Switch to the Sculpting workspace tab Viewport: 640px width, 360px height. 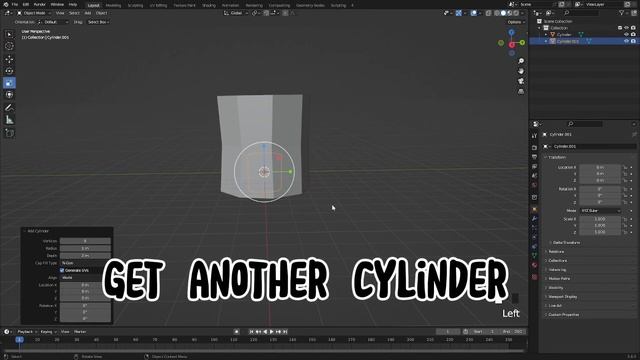136,5
